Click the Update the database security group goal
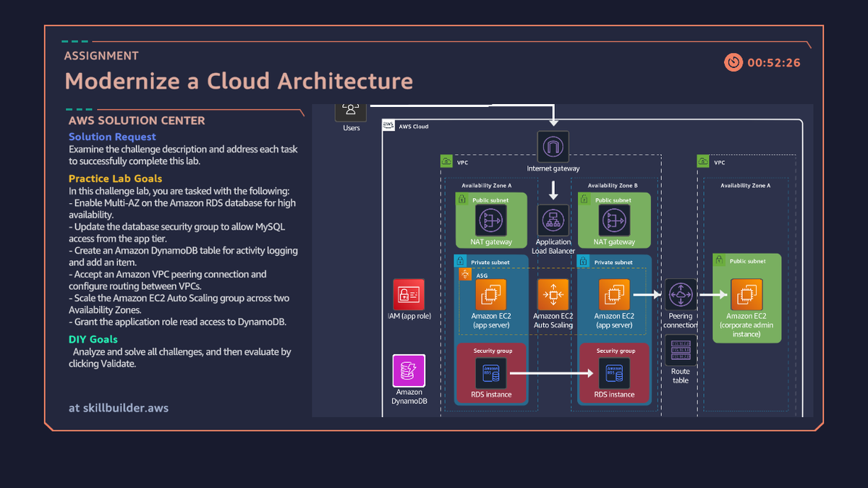868x488 pixels. click(x=177, y=233)
